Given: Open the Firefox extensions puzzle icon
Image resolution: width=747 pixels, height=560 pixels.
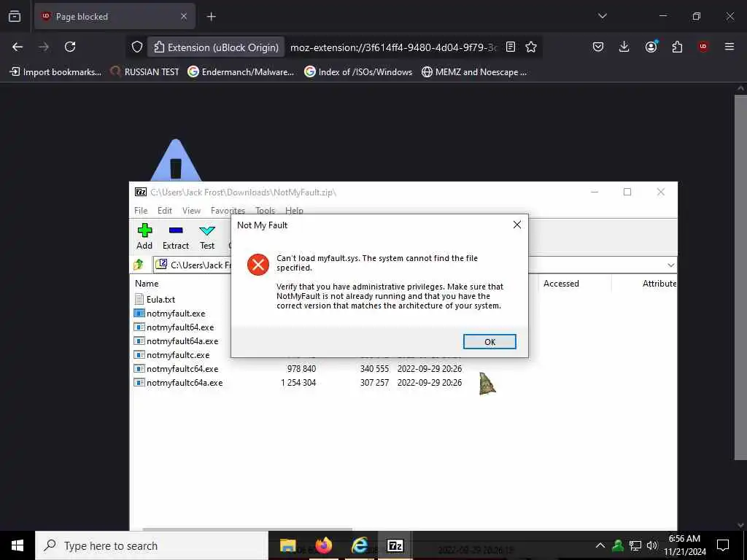Looking at the screenshot, I should pyautogui.click(x=677, y=47).
